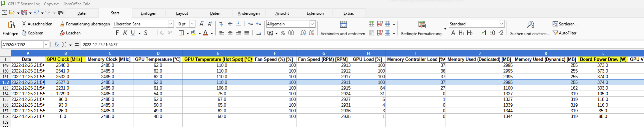Format as number with decimals

pos(291,33)
